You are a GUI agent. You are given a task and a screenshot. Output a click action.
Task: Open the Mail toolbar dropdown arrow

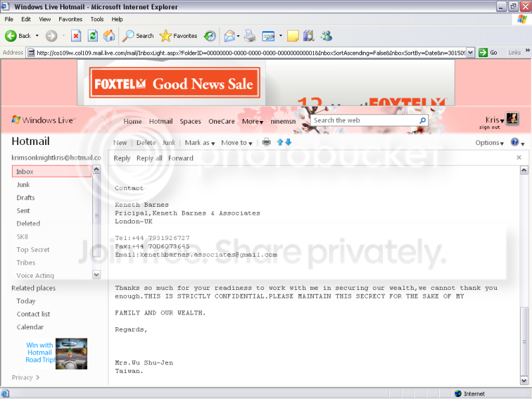(x=238, y=36)
